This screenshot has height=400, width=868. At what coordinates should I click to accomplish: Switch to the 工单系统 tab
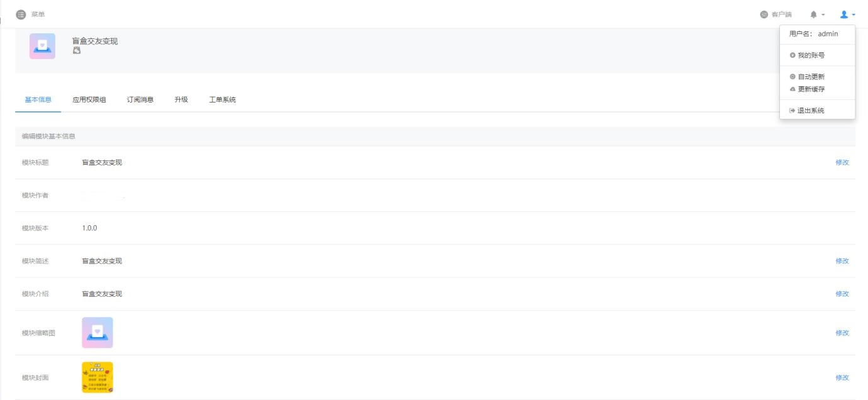coord(223,100)
